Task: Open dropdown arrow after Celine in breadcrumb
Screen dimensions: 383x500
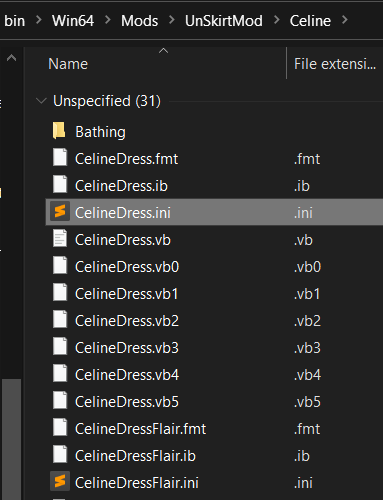Action: pyautogui.click(x=345, y=20)
